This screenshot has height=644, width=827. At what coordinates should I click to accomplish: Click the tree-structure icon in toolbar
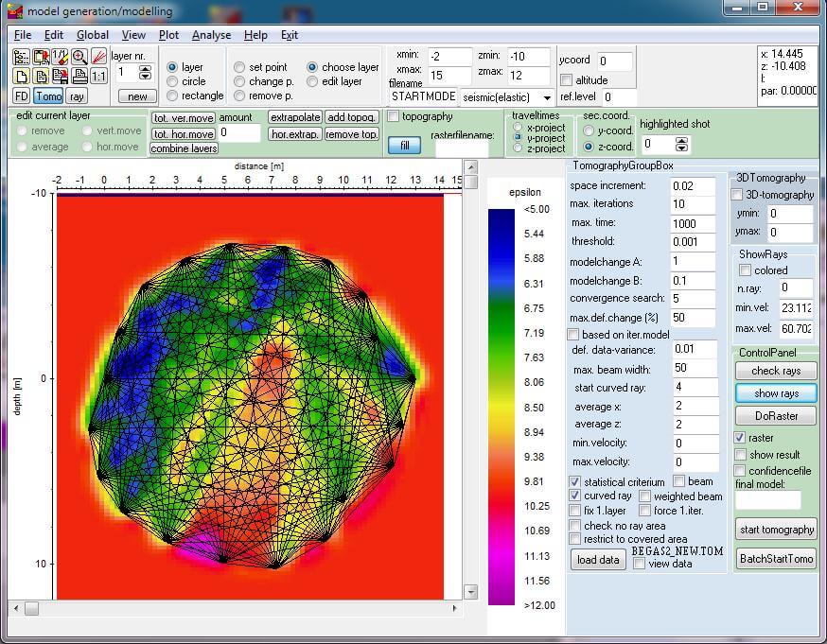click(x=21, y=58)
